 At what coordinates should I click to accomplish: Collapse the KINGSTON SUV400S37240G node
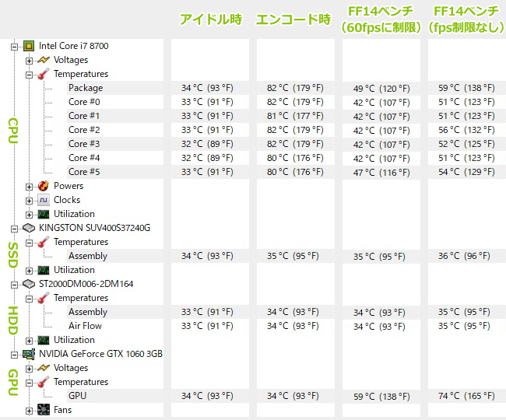pyautogui.click(x=14, y=229)
